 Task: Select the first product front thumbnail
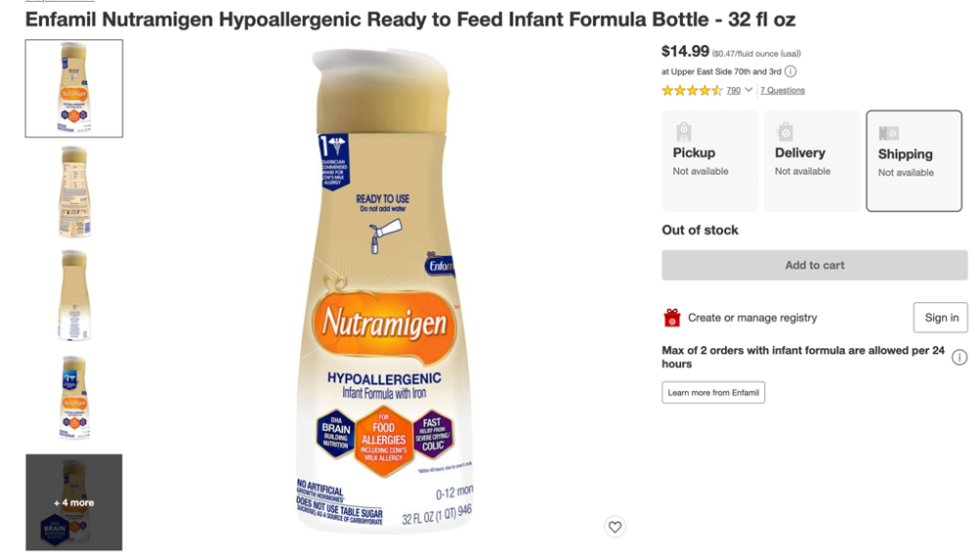tap(73, 88)
